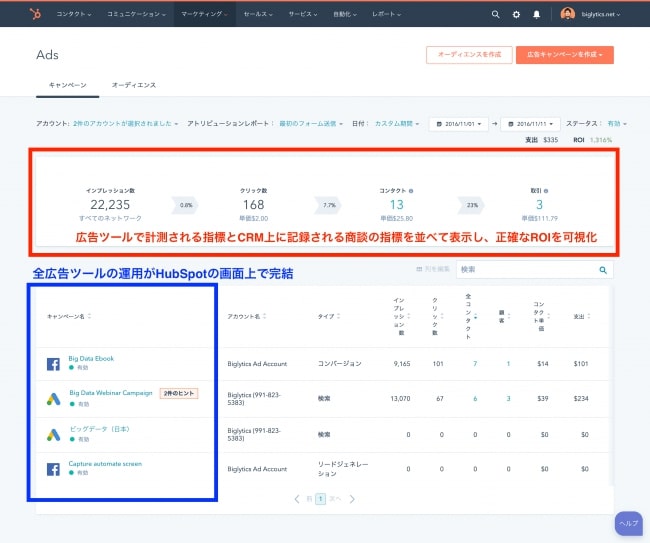Open notifications bell icon
The height and width of the screenshot is (543, 650).
(536, 15)
